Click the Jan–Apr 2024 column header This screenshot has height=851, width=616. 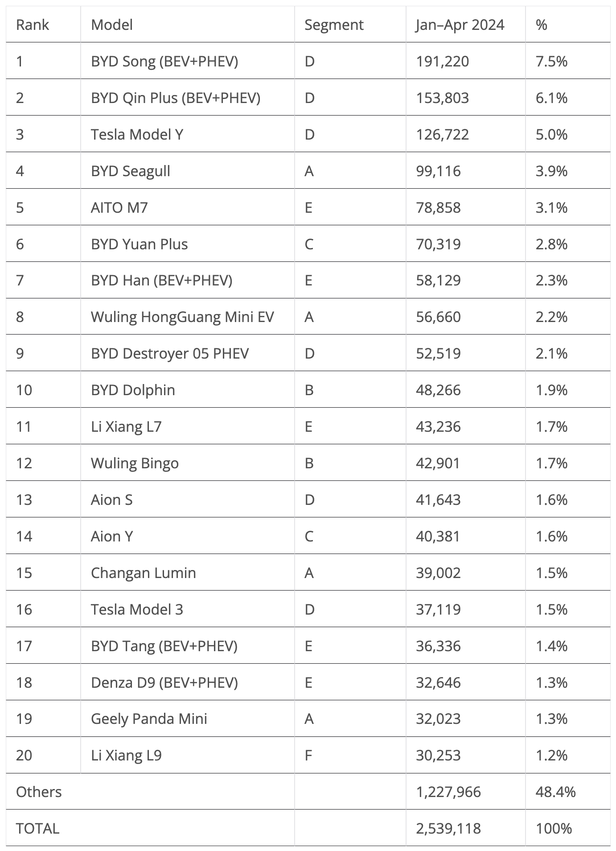point(460,25)
